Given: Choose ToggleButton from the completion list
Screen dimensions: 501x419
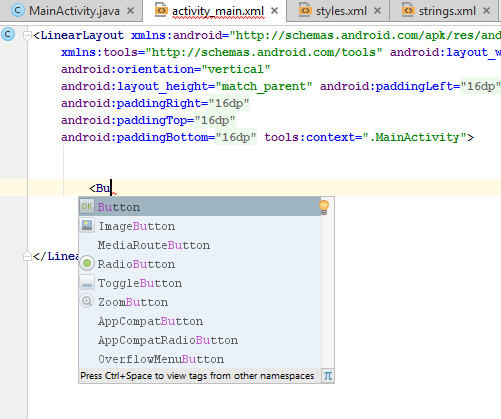Looking at the screenshot, I should tap(200, 283).
